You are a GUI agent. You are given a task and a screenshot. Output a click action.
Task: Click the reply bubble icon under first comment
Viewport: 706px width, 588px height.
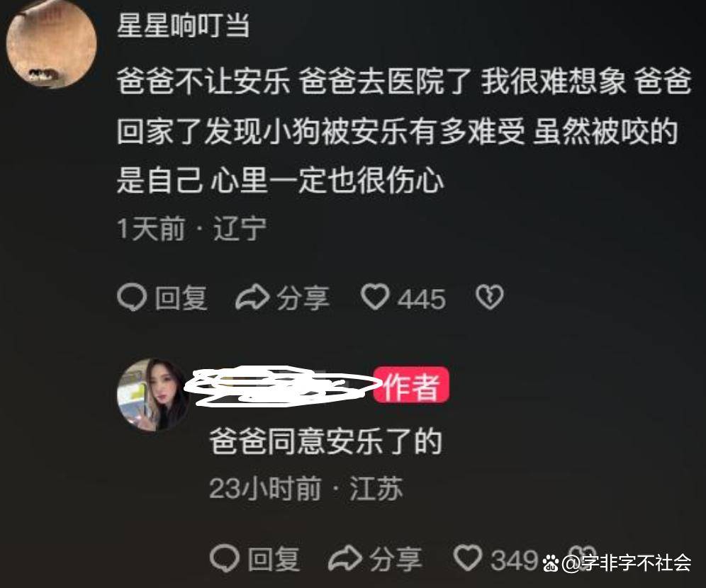132,298
